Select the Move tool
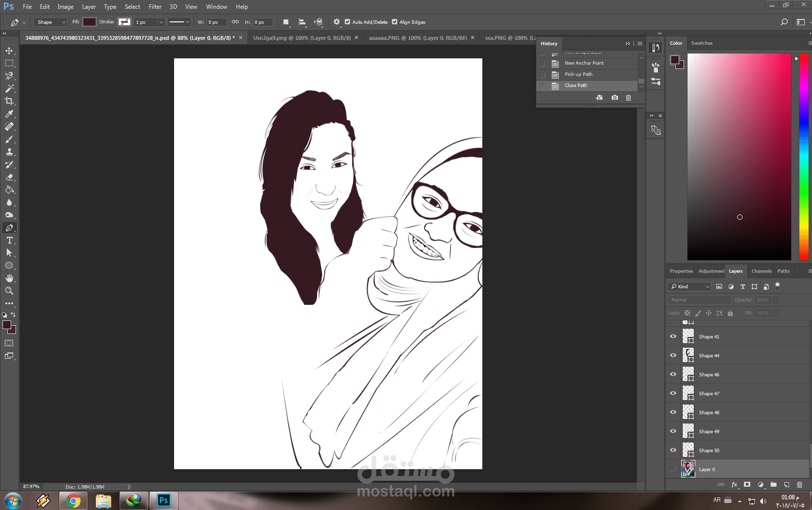 pos(9,51)
